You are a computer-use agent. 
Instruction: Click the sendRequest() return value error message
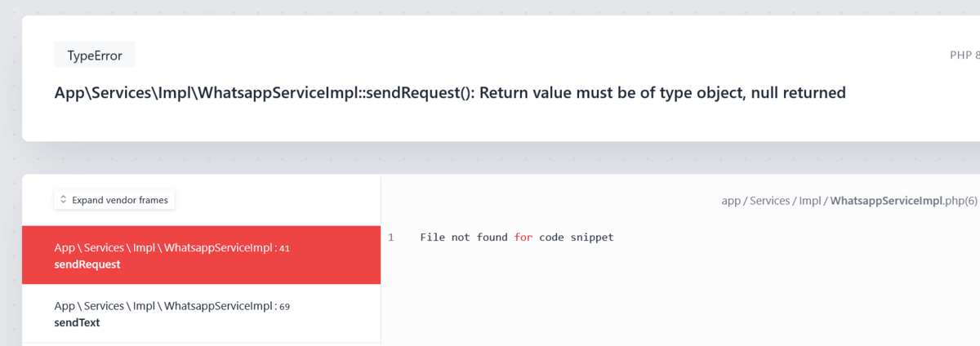tap(450, 93)
